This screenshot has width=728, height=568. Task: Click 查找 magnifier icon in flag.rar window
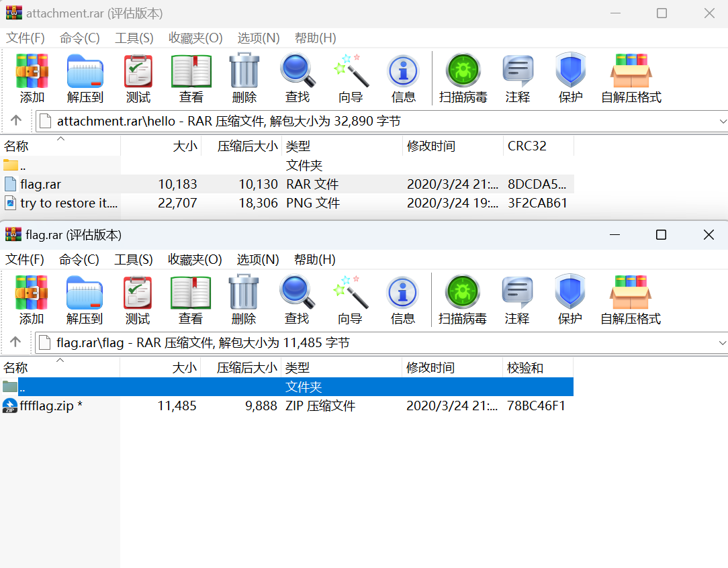point(297,292)
